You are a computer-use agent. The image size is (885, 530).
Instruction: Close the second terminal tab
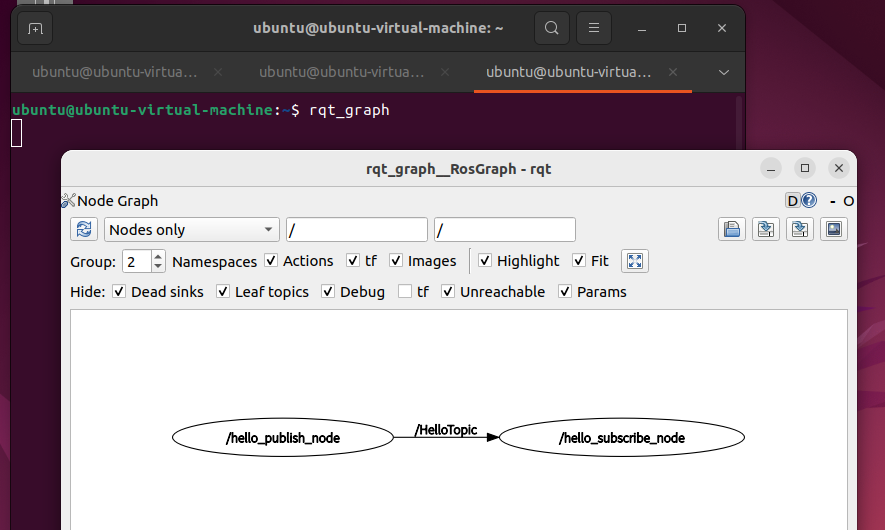[445, 72]
